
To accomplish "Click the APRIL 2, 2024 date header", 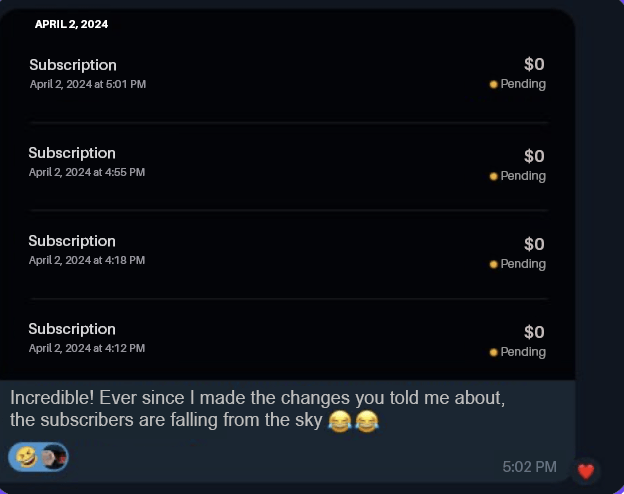I will click(x=71, y=24).
